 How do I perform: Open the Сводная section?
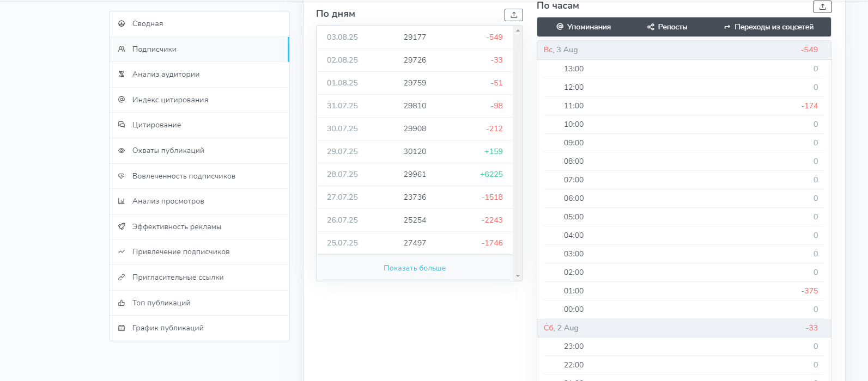coord(199,24)
